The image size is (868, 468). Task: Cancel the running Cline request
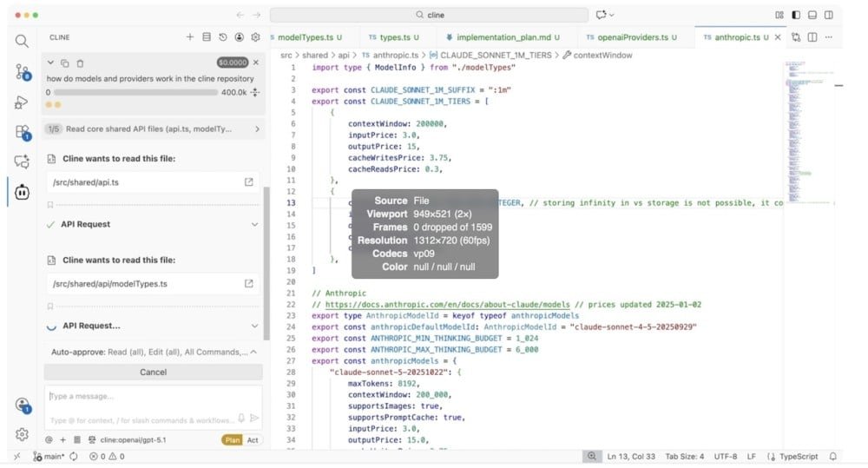pyautogui.click(x=154, y=372)
